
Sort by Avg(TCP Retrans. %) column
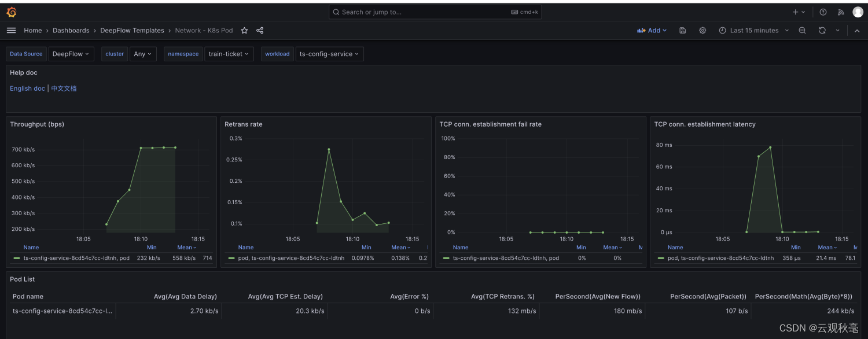pos(503,296)
